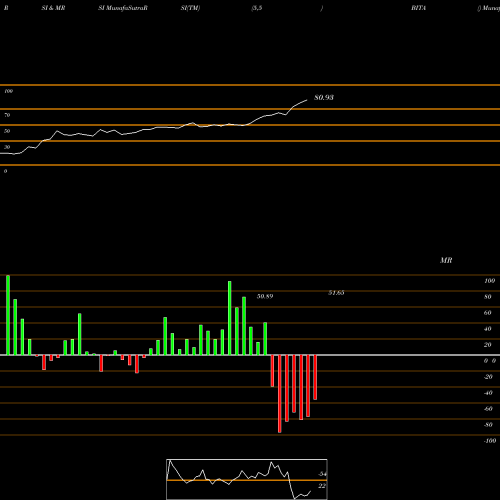Click the last red bar in histogram
This screenshot has width=500, height=500.
pyautogui.click(x=315, y=377)
